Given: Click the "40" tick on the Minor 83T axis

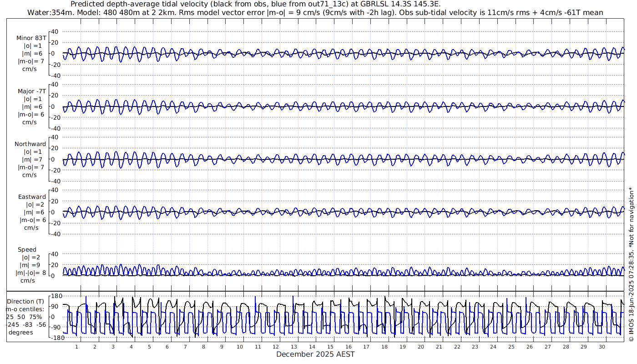Looking at the screenshot, I should point(55,31).
